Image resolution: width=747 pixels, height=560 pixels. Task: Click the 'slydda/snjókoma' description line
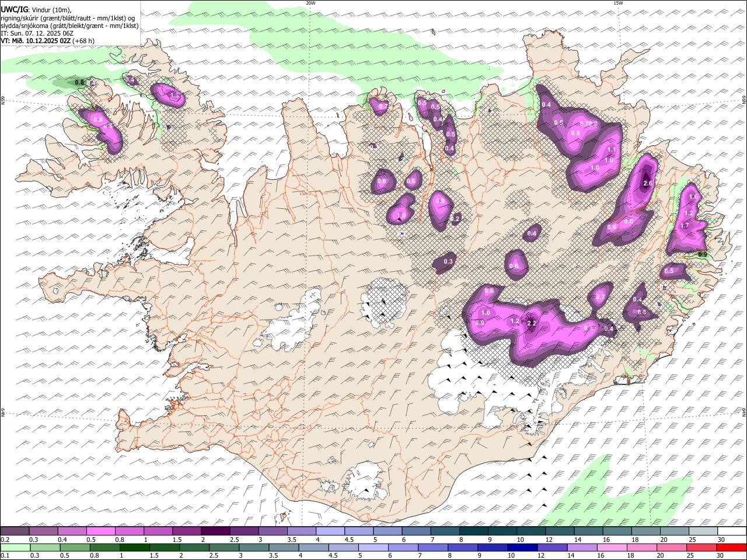tap(69, 26)
